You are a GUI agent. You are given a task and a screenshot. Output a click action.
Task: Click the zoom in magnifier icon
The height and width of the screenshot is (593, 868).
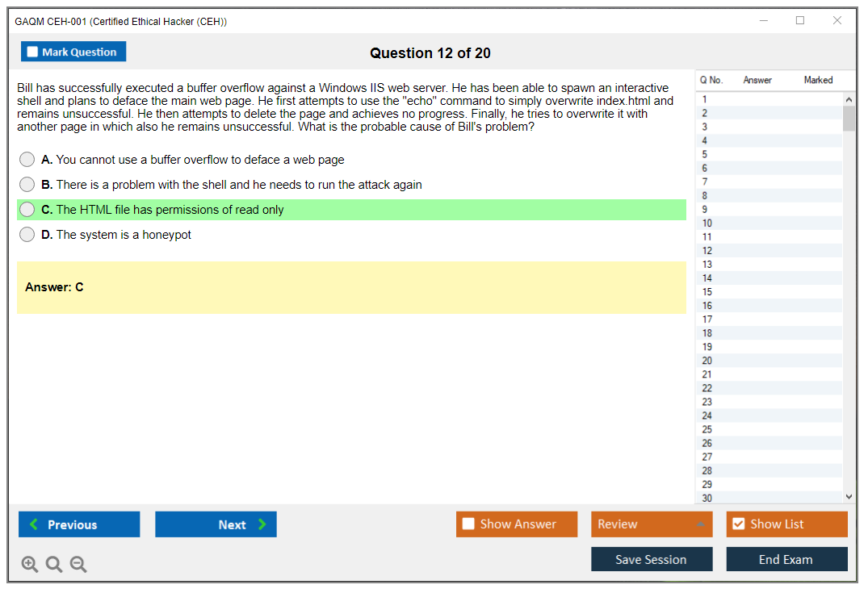tap(30, 565)
